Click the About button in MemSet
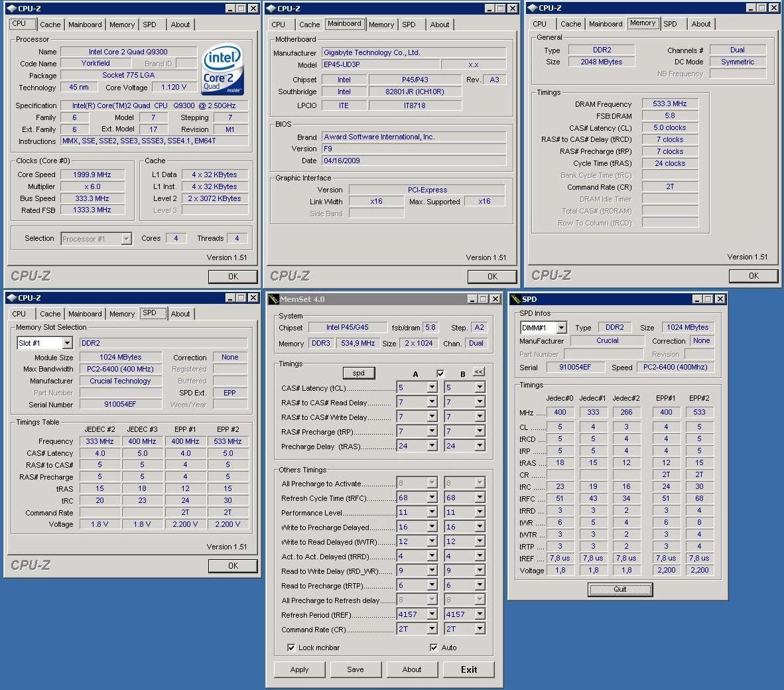This screenshot has height=690, width=784. [412, 669]
